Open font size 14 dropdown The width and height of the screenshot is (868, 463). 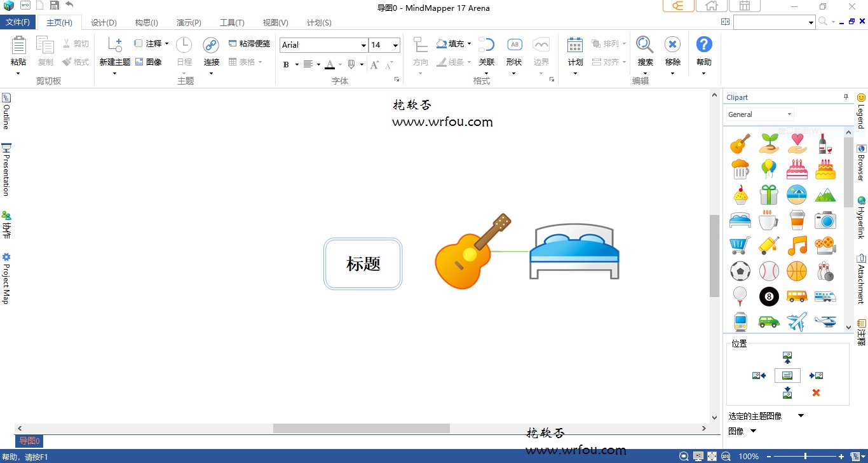click(395, 45)
